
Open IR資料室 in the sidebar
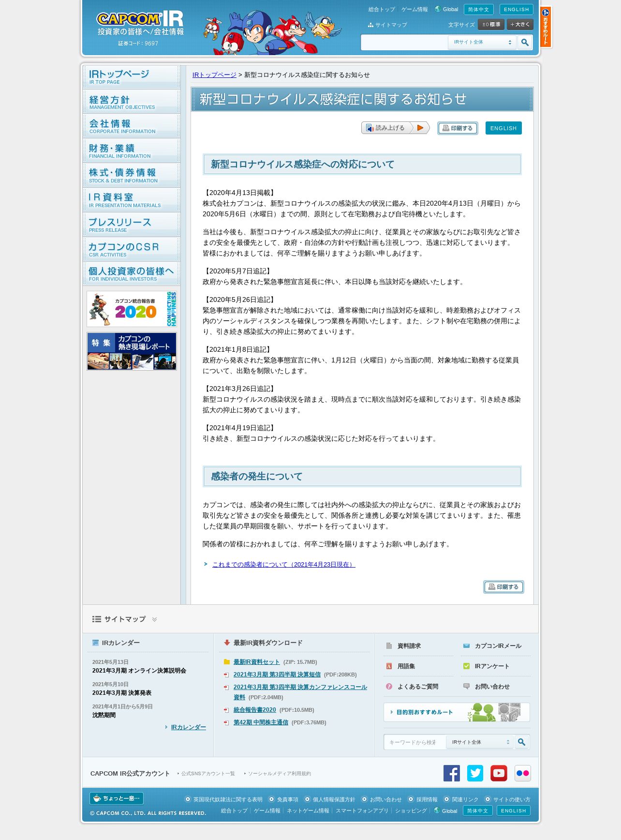(x=132, y=200)
